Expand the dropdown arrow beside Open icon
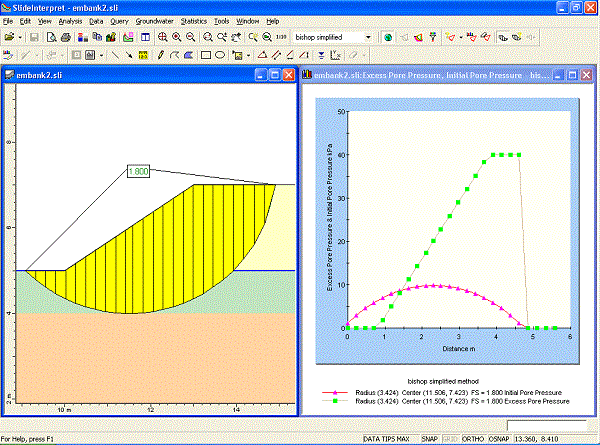600x445 pixels. point(20,37)
